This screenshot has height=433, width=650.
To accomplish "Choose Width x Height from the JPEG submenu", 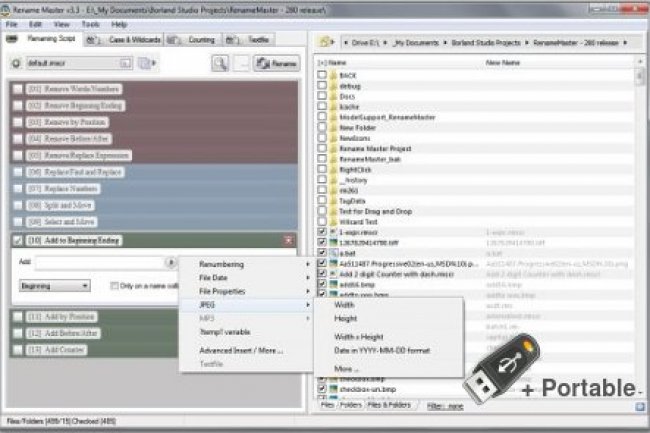I will (x=359, y=336).
